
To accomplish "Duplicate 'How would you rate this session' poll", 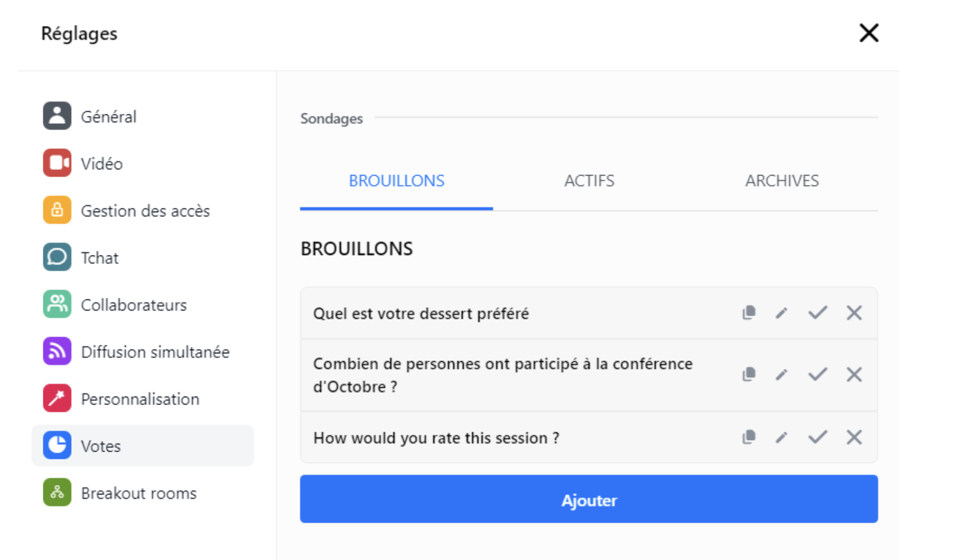I will point(749,437).
